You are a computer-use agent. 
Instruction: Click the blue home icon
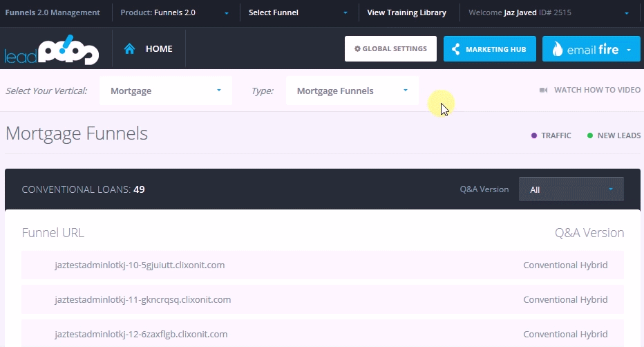click(x=129, y=49)
